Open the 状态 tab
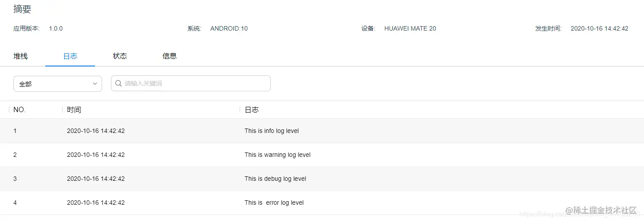Viewport: 644px width, 222px height. pyautogui.click(x=120, y=56)
